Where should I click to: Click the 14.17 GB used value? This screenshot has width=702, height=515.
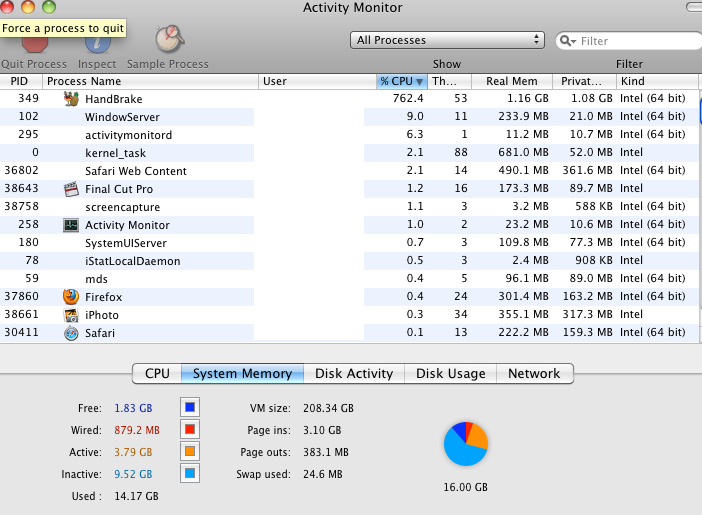(136, 496)
